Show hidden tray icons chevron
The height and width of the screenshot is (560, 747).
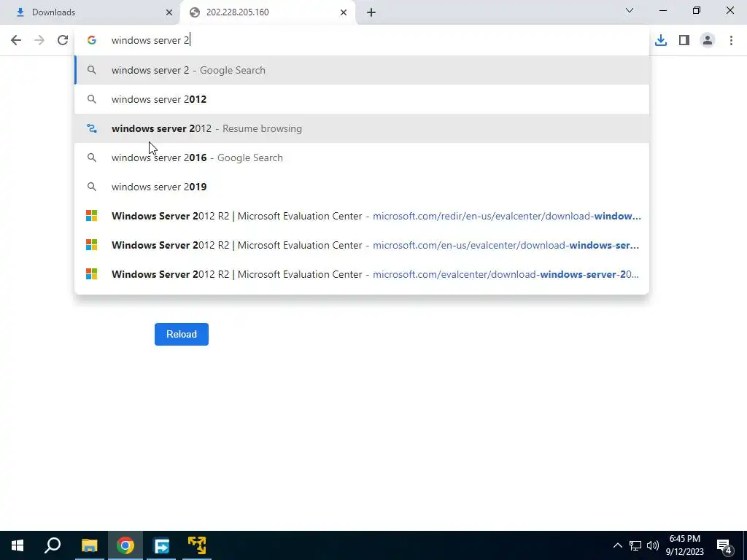tap(617, 545)
